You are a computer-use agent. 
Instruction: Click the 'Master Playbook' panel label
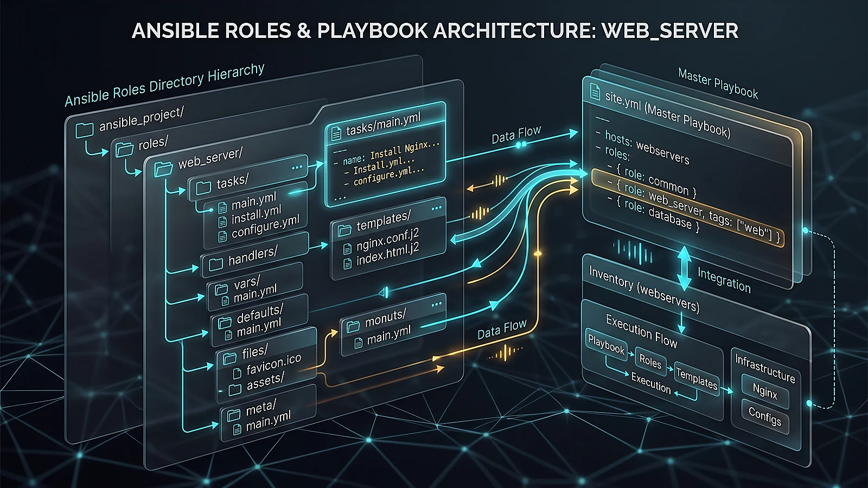tap(718, 84)
